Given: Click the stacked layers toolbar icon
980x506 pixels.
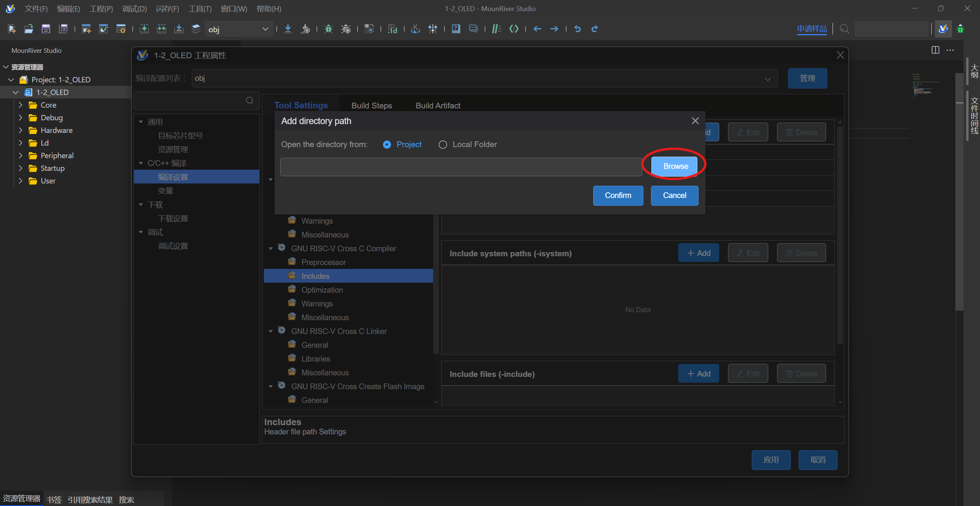Looking at the screenshot, I should (196, 29).
